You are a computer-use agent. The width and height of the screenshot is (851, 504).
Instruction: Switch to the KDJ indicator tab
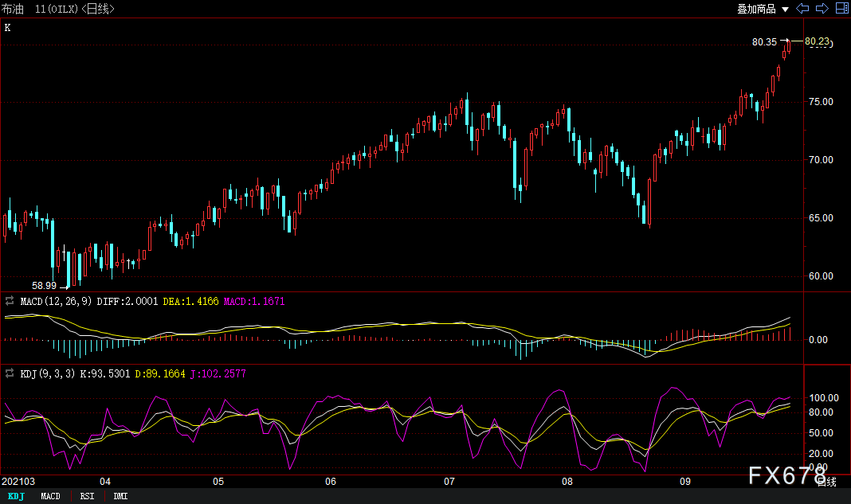(16, 496)
